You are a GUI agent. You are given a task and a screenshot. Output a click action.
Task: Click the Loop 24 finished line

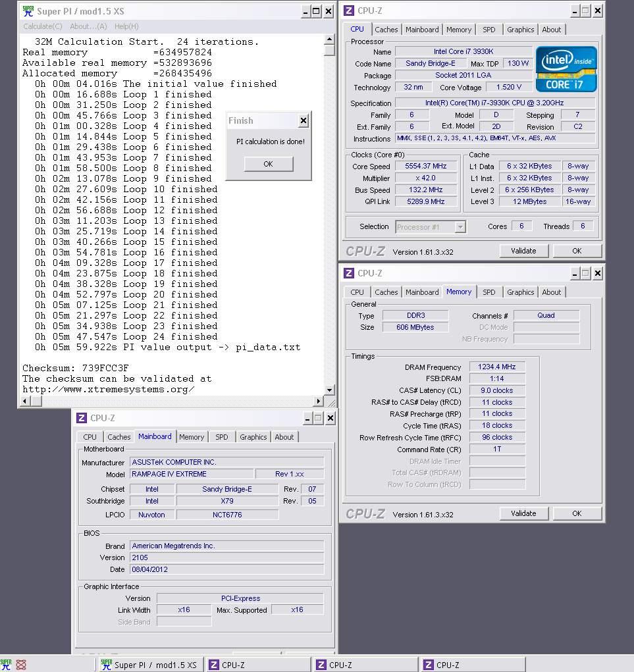tap(126, 337)
